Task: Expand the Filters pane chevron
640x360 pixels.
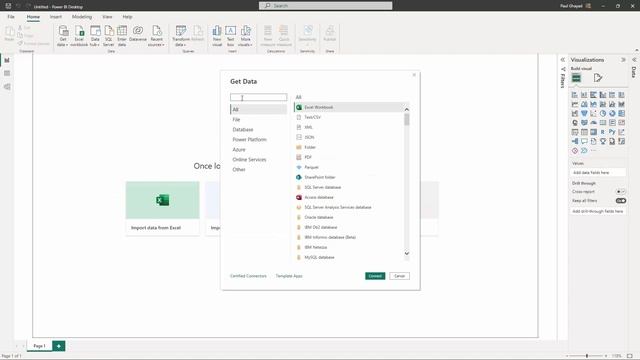Action: click(x=562, y=60)
